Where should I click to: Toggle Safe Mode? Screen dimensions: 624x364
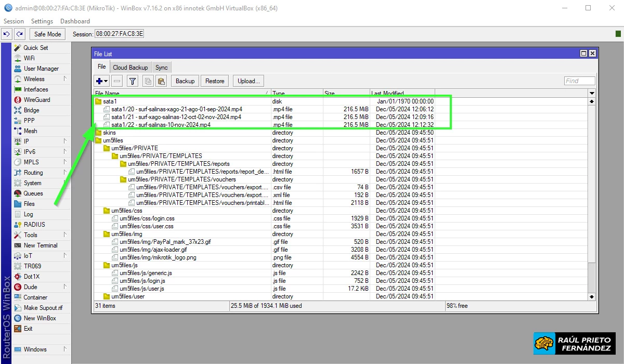tap(47, 34)
